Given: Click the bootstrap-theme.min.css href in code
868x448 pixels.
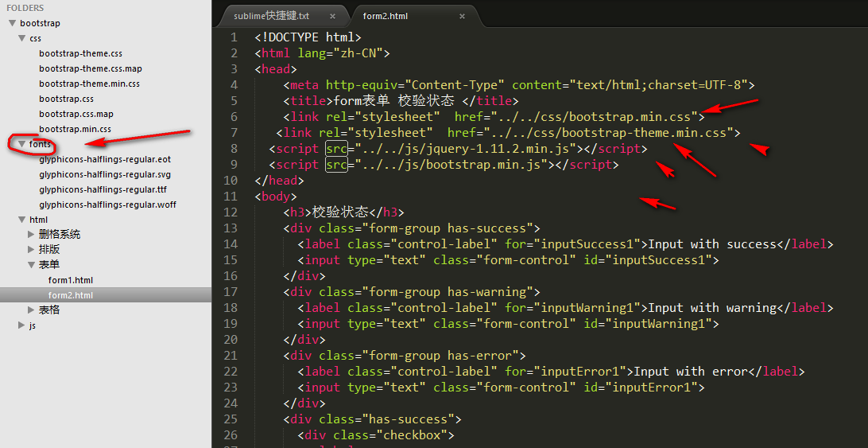Looking at the screenshot, I should click(608, 133).
